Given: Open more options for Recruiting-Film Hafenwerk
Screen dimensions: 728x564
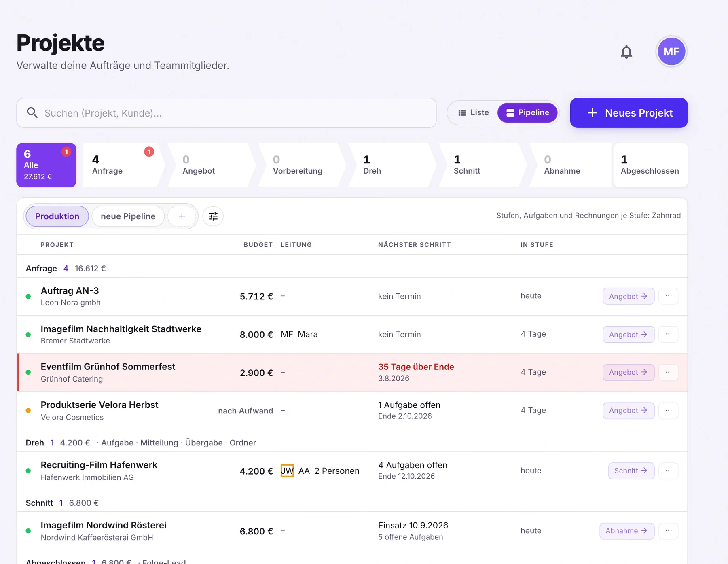Looking at the screenshot, I should pyautogui.click(x=669, y=471).
